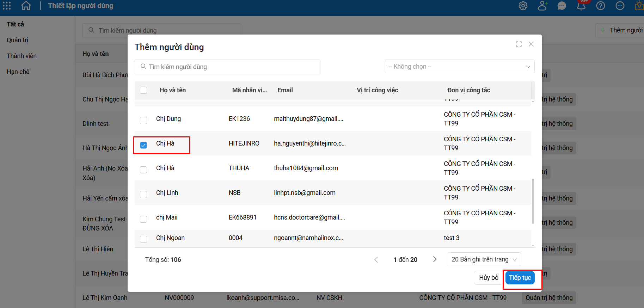Image resolution: width=644 pixels, height=308 pixels.
Task: Open settings gear in top bar
Action: (x=523, y=6)
